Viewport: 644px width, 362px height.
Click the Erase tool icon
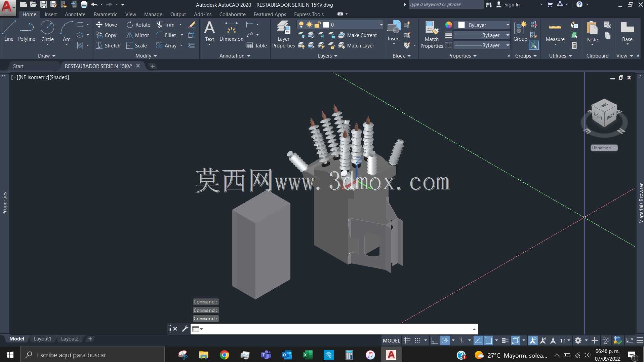click(x=191, y=25)
